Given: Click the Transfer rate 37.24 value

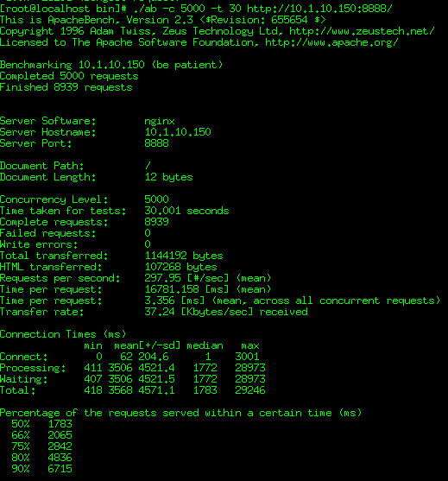Looking at the screenshot, I should 160,312.
